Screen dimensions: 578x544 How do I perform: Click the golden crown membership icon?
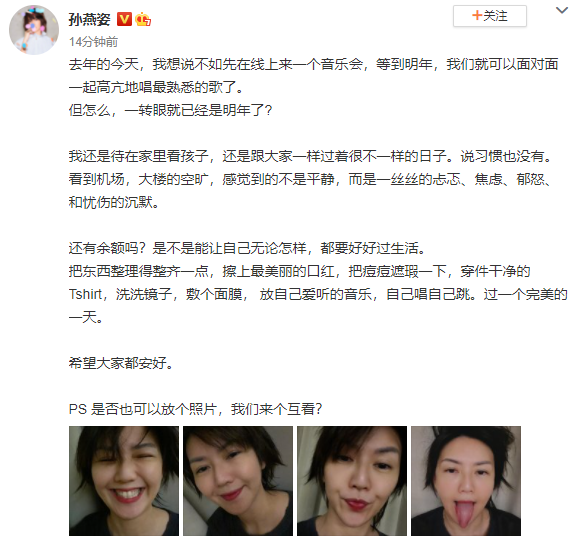pos(143,19)
